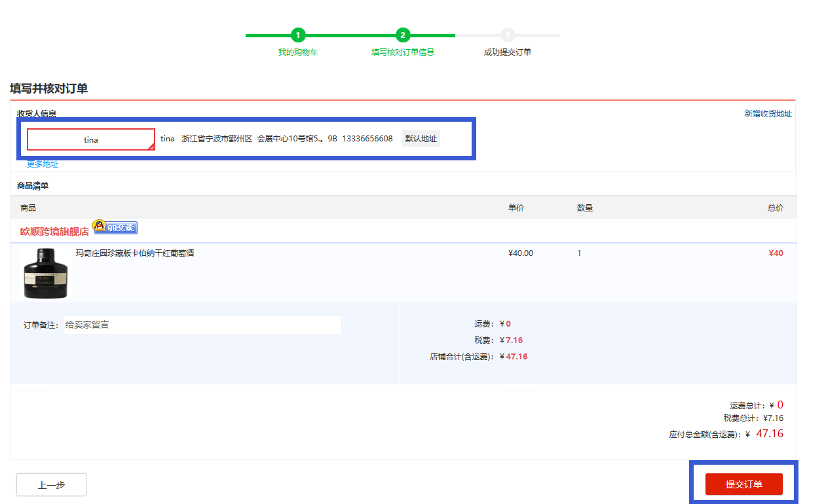Screen dimensions: 826x504
Task: Go to the 我的购物车 step label
Action: [298, 52]
